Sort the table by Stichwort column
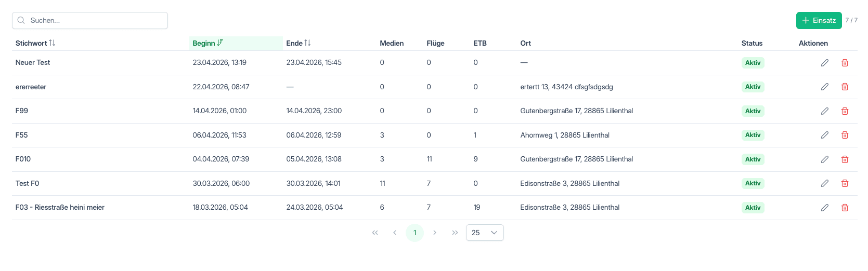Screen dimensions: 868x271 35,43
